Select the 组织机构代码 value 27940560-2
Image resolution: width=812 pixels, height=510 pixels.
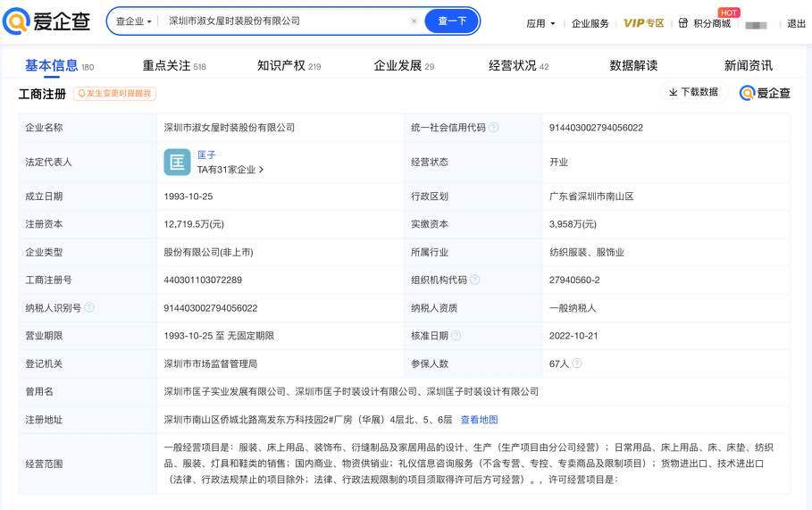(574, 280)
